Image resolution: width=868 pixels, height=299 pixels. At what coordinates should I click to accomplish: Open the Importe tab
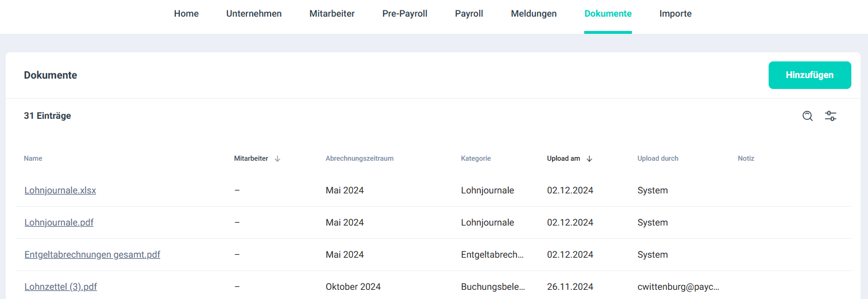pos(676,14)
